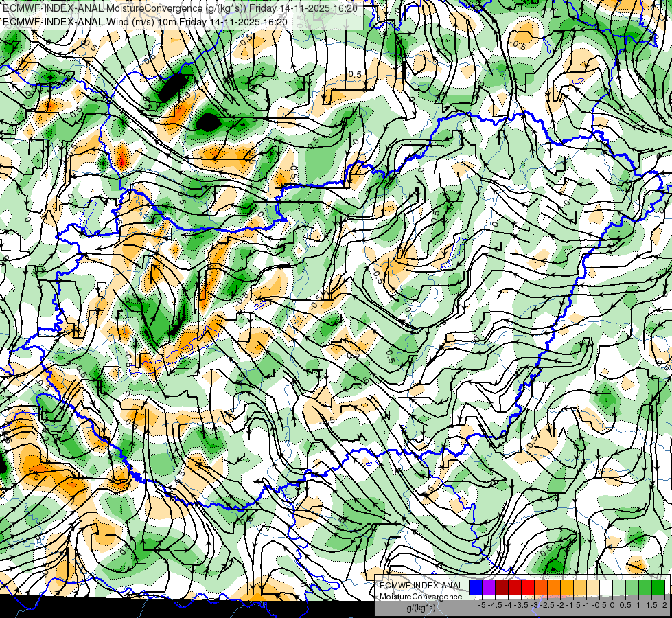Viewport: 672px width, 618px height.
Task: Click the -5 tick value on legend scale
Action: click(482, 605)
